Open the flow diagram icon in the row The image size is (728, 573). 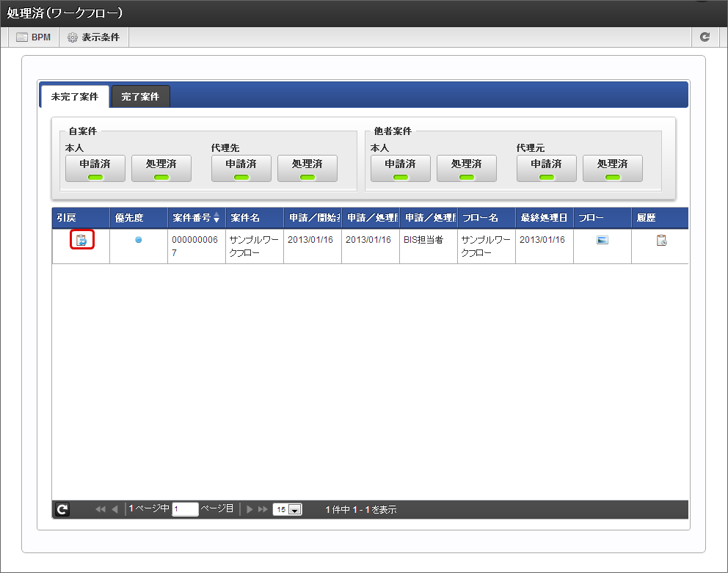click(602, 240)
